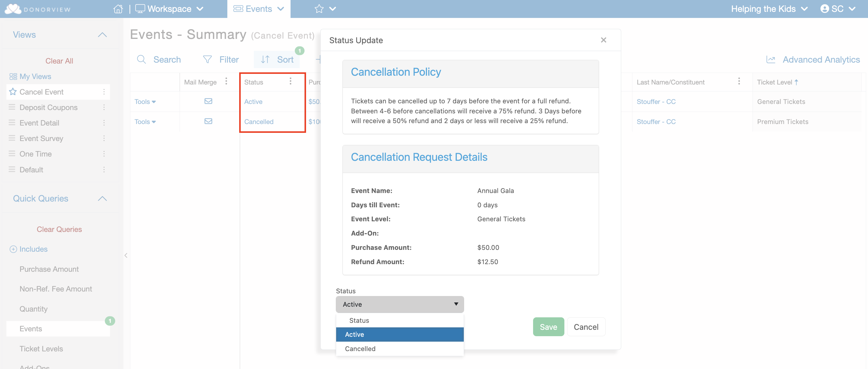Click the mail merge envelope for Active row
This screenshot has width=868, height=369.
click(208, 101)
